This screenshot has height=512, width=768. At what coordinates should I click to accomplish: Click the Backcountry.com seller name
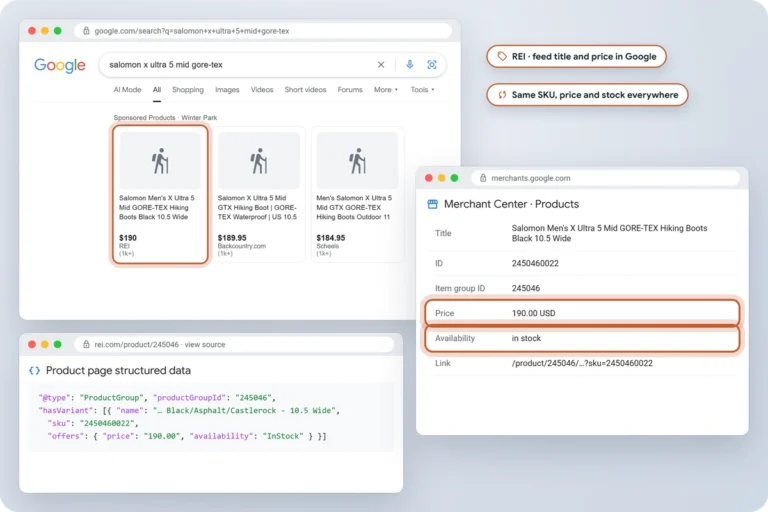coord(242,246)
